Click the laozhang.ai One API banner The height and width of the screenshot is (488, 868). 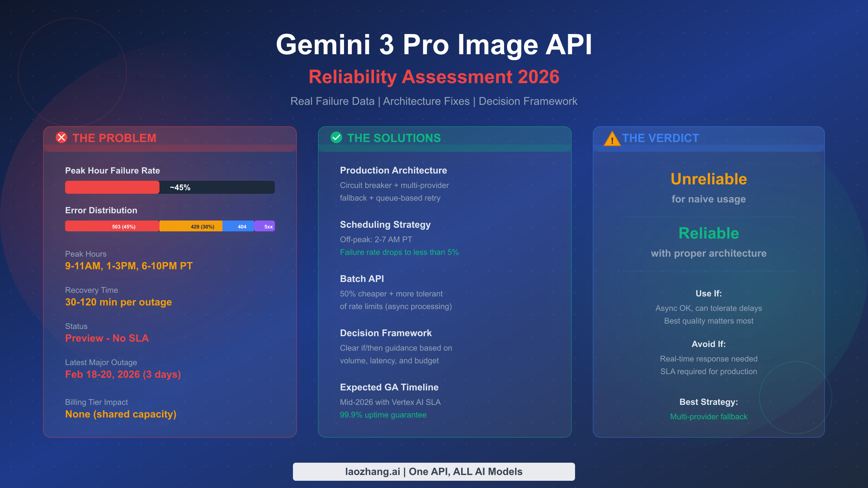coord(434,471)
